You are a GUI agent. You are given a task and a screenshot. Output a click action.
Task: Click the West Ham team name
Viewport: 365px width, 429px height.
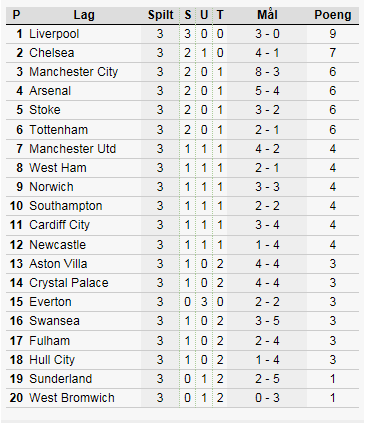(58, 168)
